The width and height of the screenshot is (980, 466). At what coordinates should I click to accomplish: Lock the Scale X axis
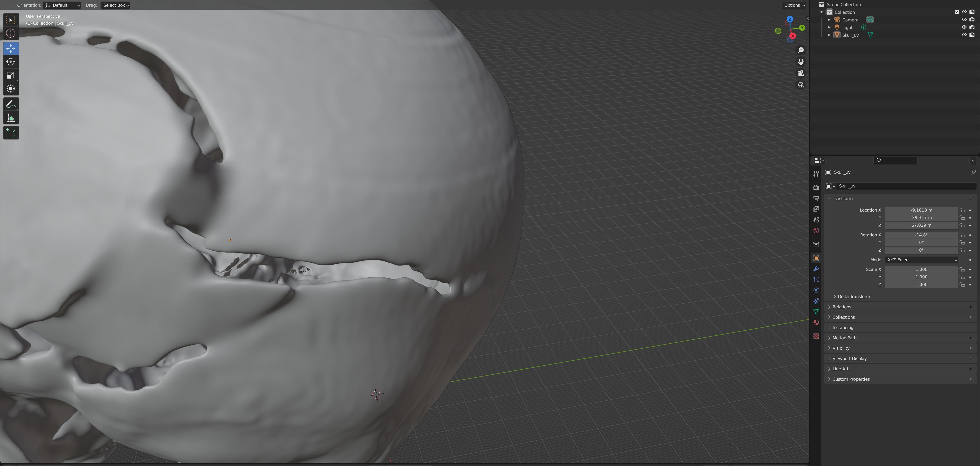pos(962,270)
